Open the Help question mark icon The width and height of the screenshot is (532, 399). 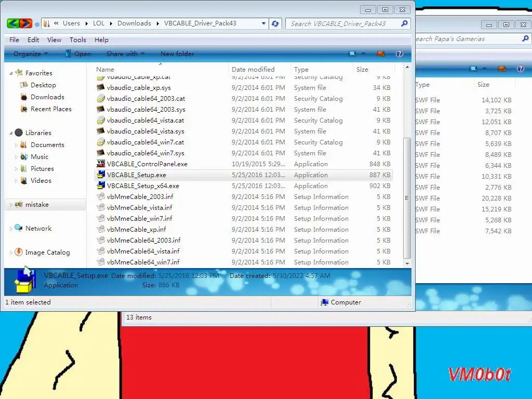pos(400,54)
